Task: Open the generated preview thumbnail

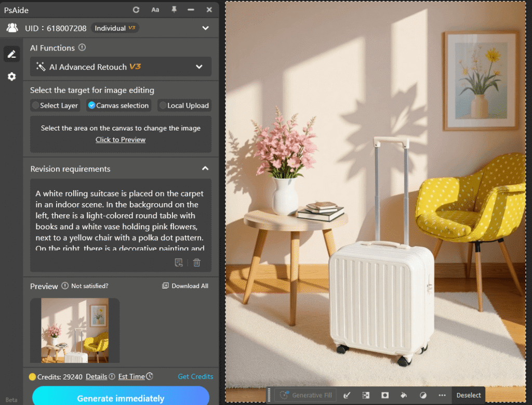Action: (x=74, y=331)
